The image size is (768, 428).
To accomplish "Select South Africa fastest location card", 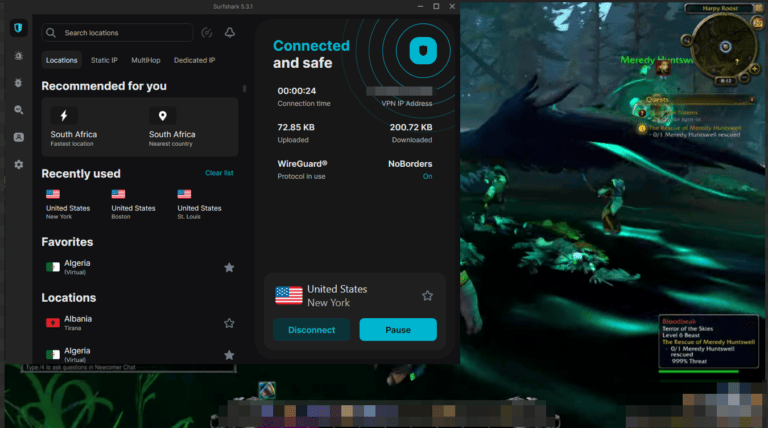I will pyautogui.click(x=91, y=127).
